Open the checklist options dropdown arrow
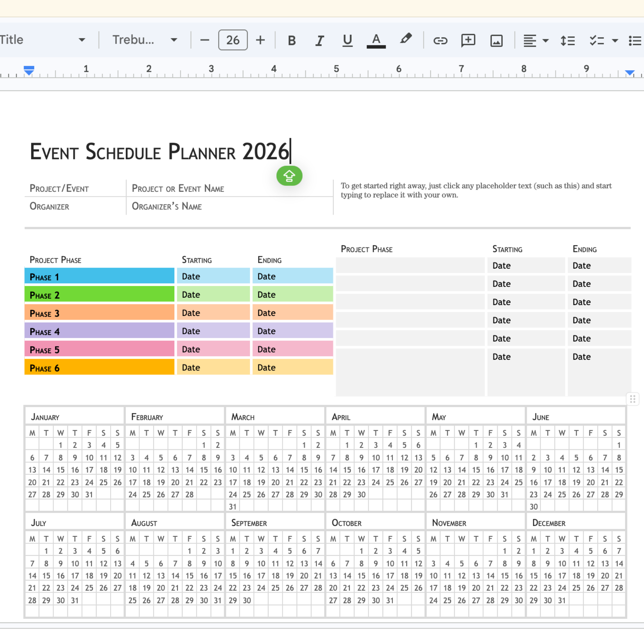This screenshot has height=644, width=644. [615, 41]
